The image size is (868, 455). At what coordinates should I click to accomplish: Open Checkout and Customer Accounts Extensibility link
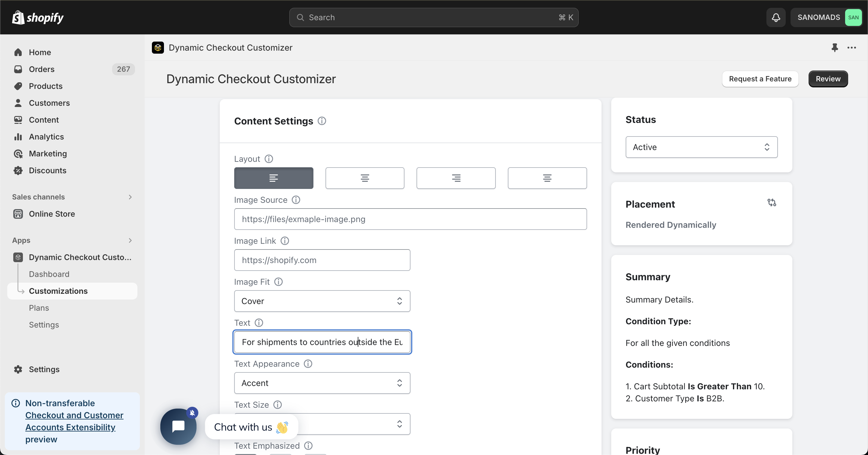74,421
